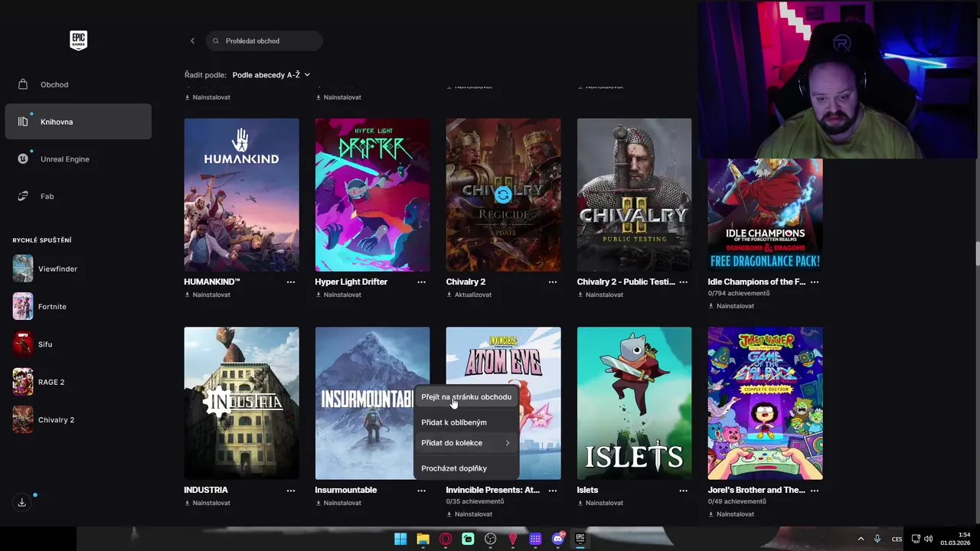980x551 pixels.
Task: Open three-dot menu for HUMANKIND
Action: click(291, 282)
